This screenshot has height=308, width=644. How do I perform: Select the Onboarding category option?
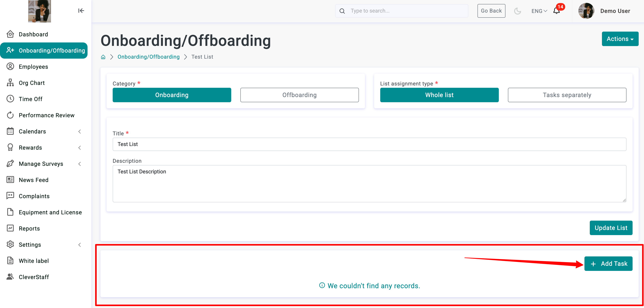172,95
